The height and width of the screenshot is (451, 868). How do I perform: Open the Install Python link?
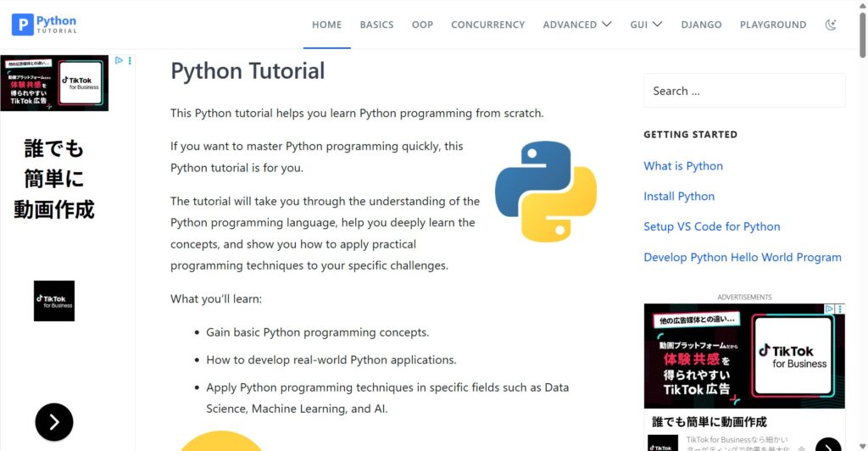tap(679, 197)
